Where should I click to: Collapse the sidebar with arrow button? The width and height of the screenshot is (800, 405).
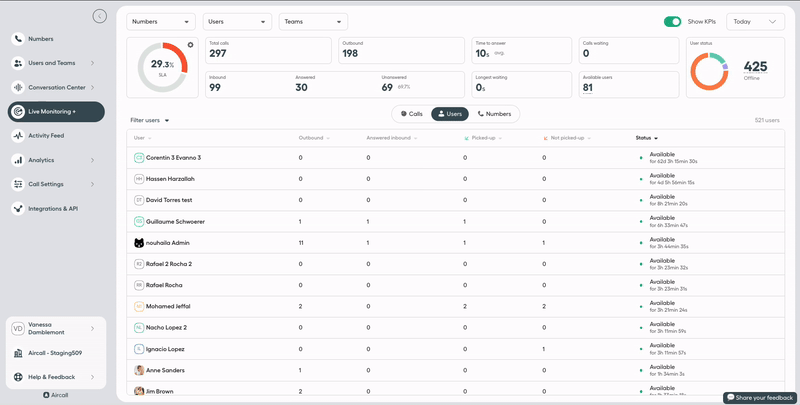[x=99, y=16]
